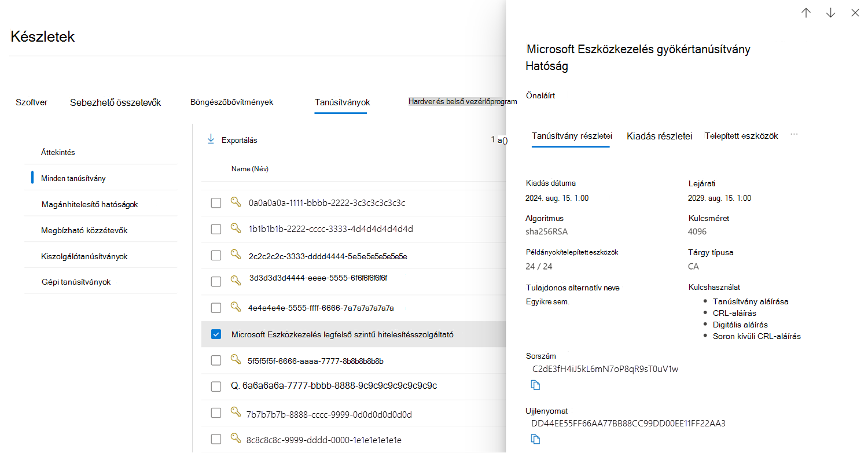Copy the Sorszám serial number

tap(536, 385)
